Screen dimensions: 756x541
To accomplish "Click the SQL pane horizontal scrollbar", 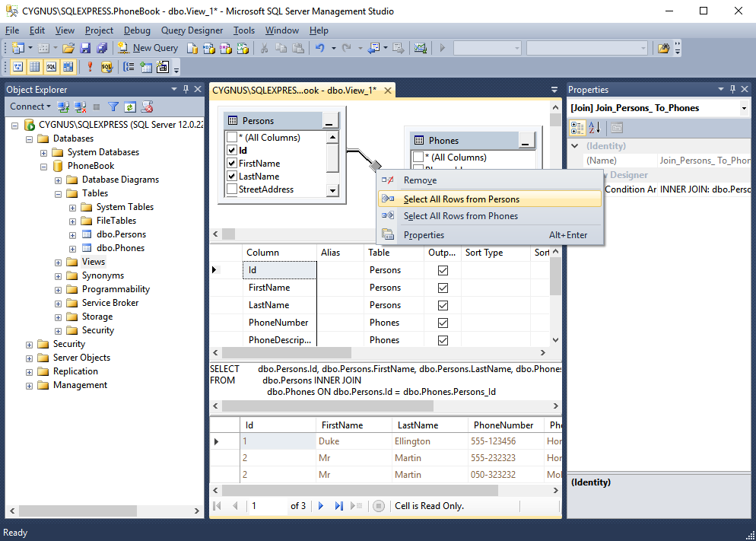I will point(327,406).
